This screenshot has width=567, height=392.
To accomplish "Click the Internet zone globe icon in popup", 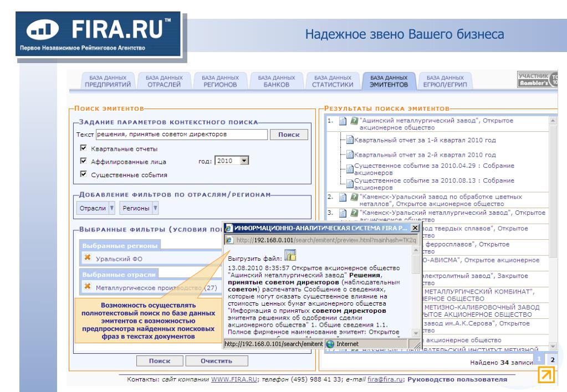I will [x=330, y=344].
